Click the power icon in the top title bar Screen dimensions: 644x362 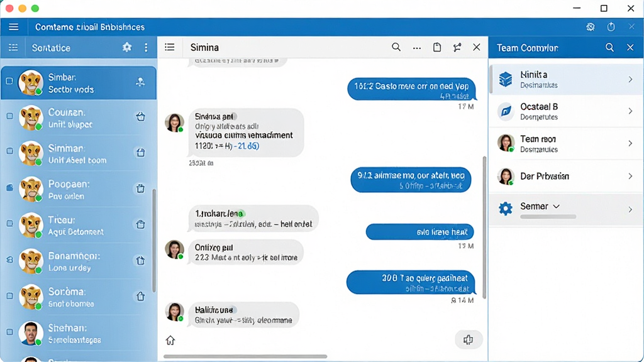611,27
